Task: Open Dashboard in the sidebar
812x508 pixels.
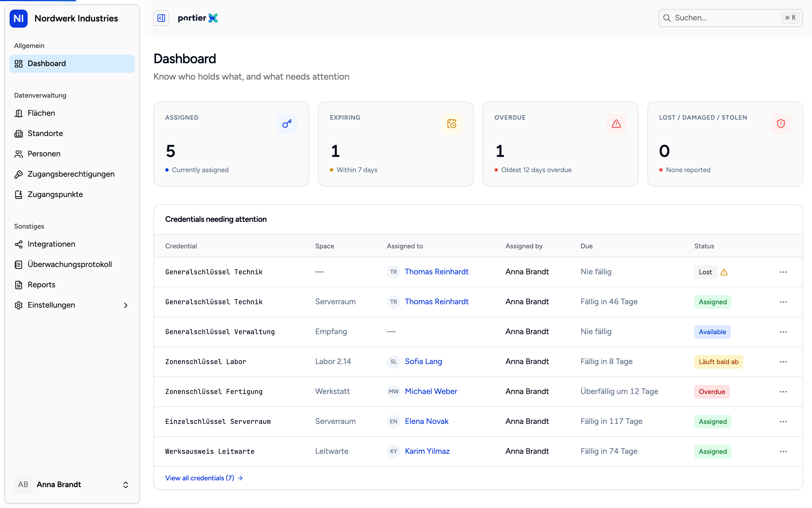Action: (72, 63)
